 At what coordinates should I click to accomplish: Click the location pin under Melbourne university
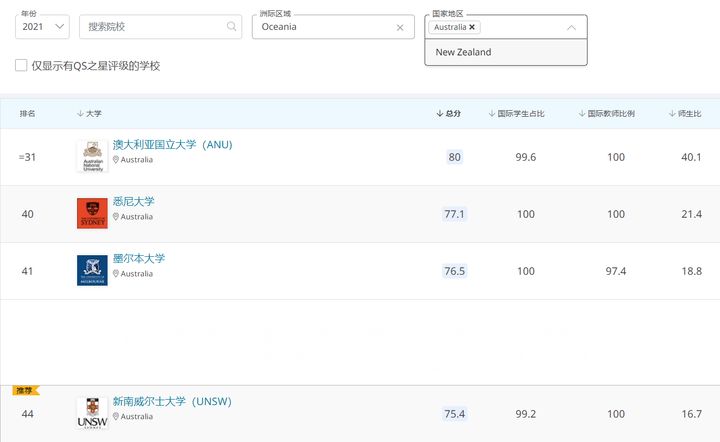click(x=116, y=274)
